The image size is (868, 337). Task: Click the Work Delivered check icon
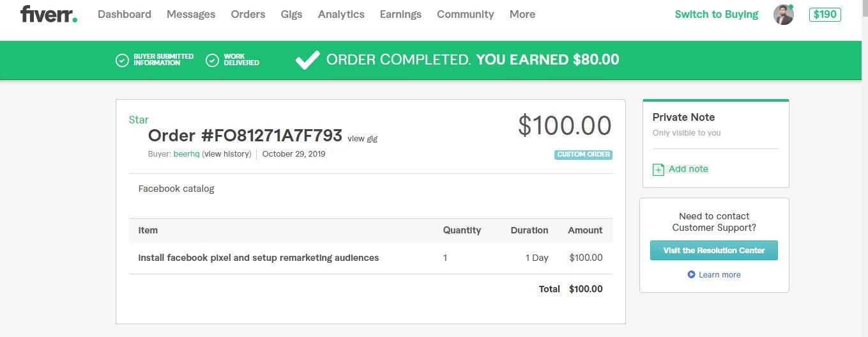212,60
